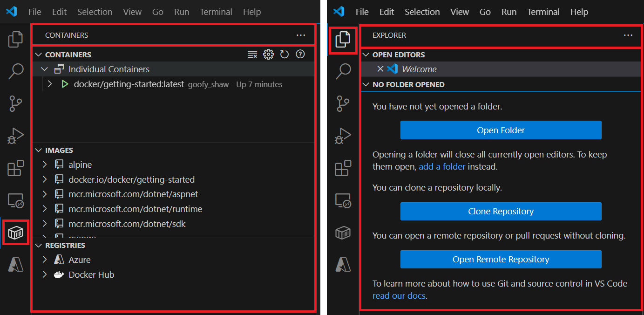
Task: Open Docker extension settings gear in Containers panel
Action: [x=268, y=54]
